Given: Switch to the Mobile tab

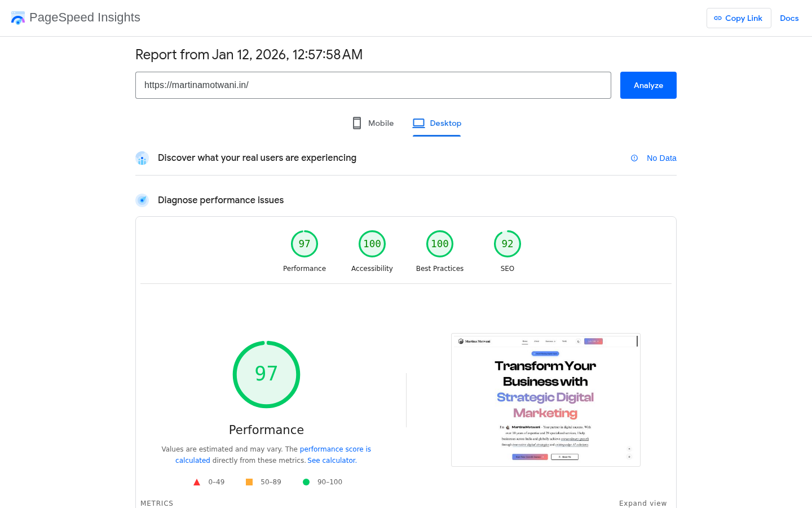Looking at the screenshot, I should pyautogui.click(x=381, y=123).
